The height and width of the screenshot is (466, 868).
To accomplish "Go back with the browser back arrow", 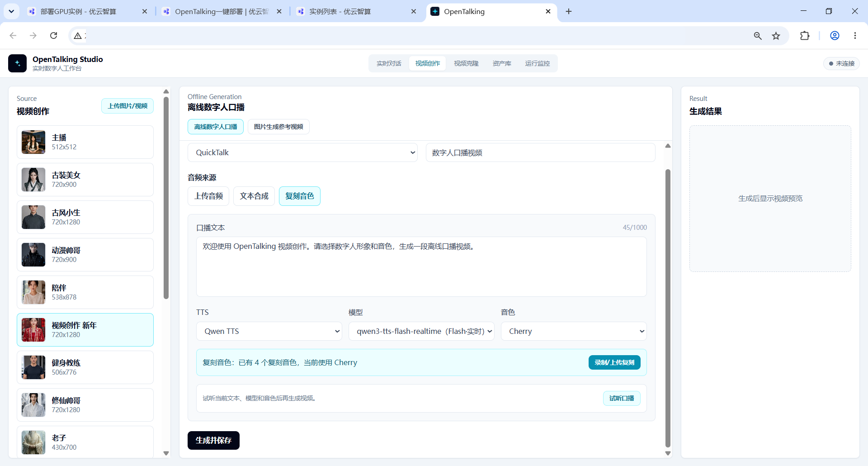I will 13,36.
